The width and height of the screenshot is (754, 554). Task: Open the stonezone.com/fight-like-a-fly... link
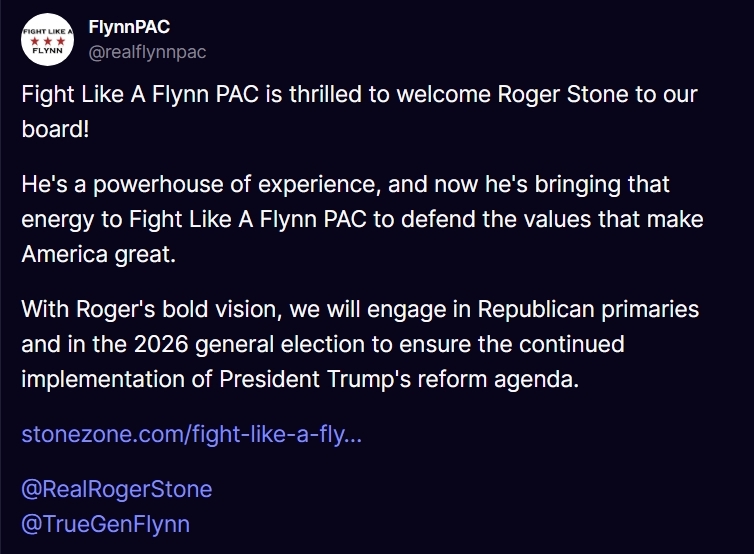click(x=191, y=434)
